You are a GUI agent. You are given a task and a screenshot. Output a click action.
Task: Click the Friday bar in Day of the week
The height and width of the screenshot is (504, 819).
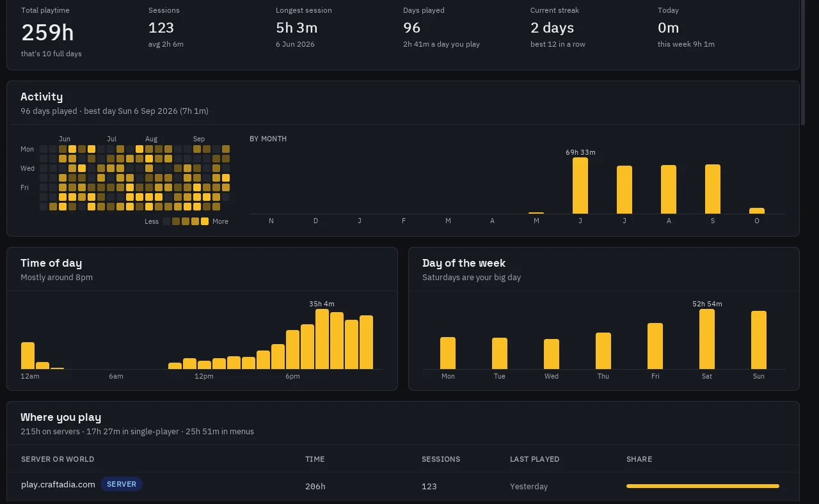655,346
